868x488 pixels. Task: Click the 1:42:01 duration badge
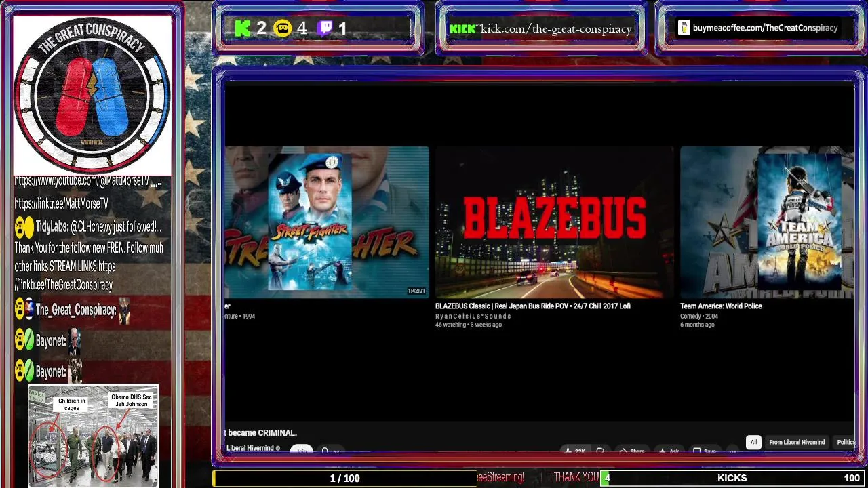[x=416, y=291]
